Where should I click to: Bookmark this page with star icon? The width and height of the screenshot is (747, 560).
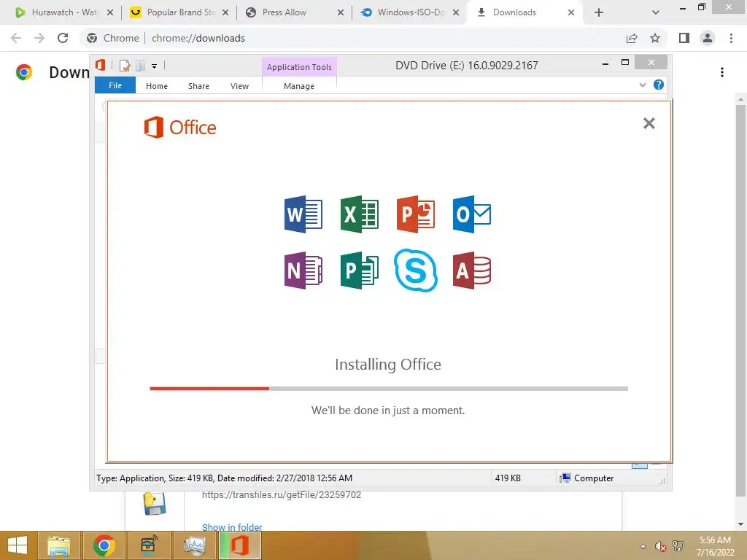(655, 38)
